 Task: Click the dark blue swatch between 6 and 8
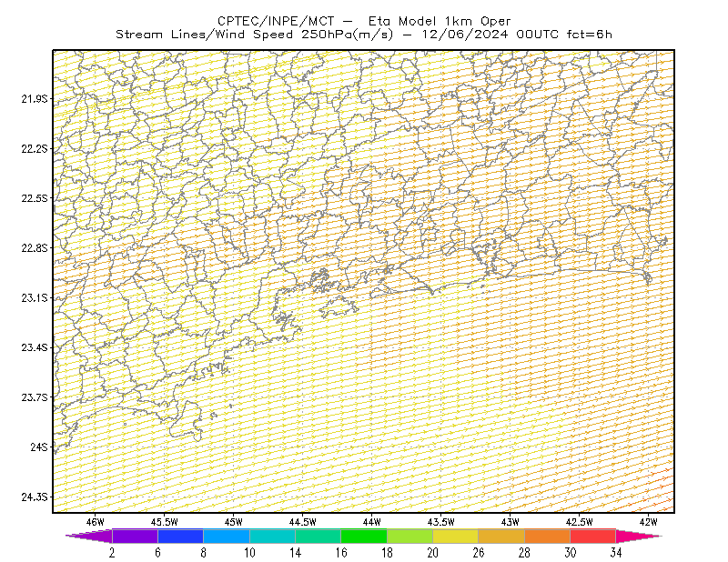pos(180,536)
